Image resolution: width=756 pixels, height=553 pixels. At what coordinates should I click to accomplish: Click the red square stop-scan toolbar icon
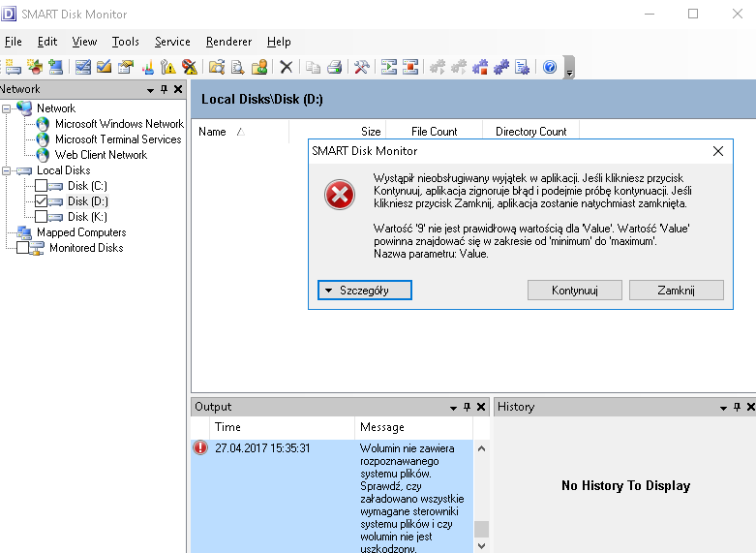point(410,67)
